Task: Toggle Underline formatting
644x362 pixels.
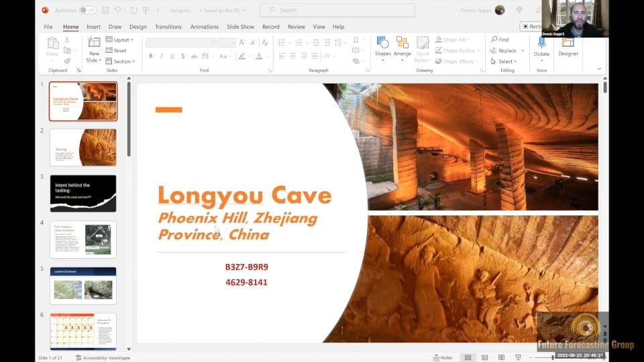Action: pyautogui.click(x=172, y=56)
